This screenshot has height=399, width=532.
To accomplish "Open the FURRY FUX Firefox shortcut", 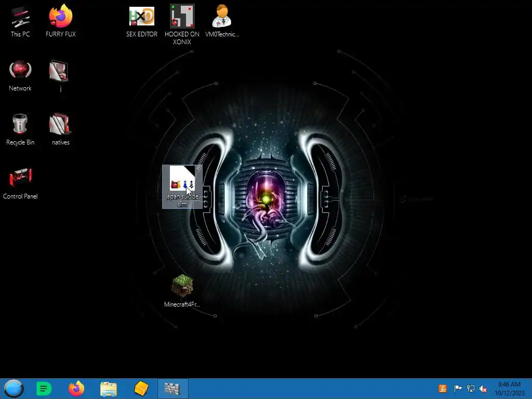I will pyautogui.click(x=61, y=21).
